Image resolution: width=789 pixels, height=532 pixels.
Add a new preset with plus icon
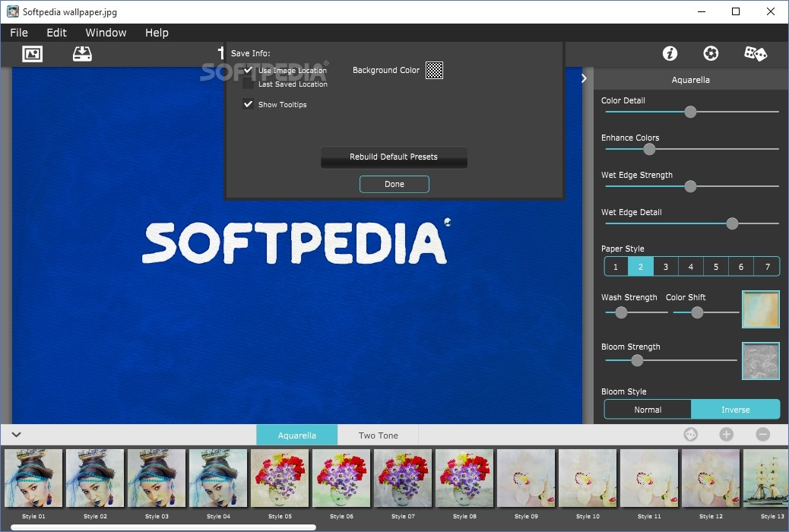[x=726, y=435]
